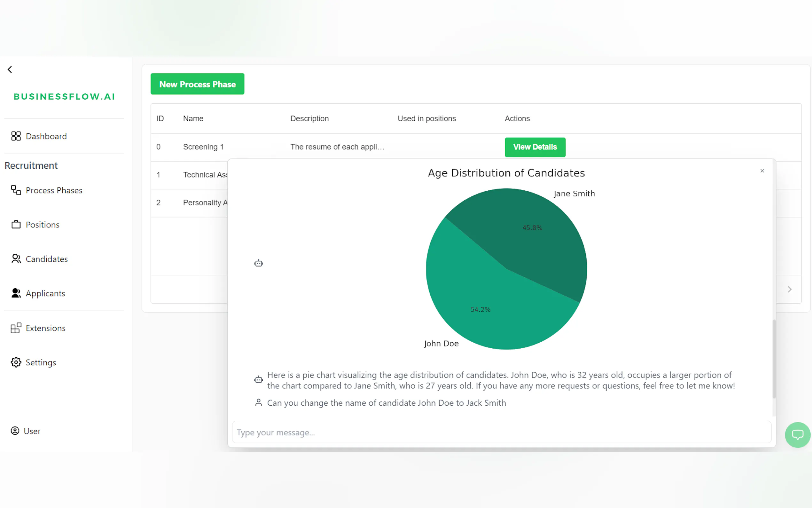This screenshot has width=812, height=508.
Task: Click the Settings gear icon
Action: pyautogui.click(x=16, y=362)
